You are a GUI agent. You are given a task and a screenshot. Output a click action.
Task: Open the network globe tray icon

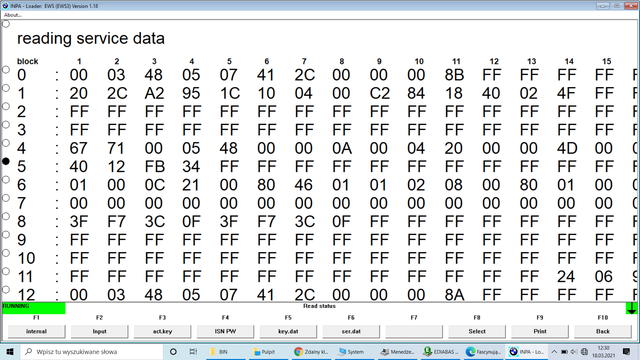point(584,351)
